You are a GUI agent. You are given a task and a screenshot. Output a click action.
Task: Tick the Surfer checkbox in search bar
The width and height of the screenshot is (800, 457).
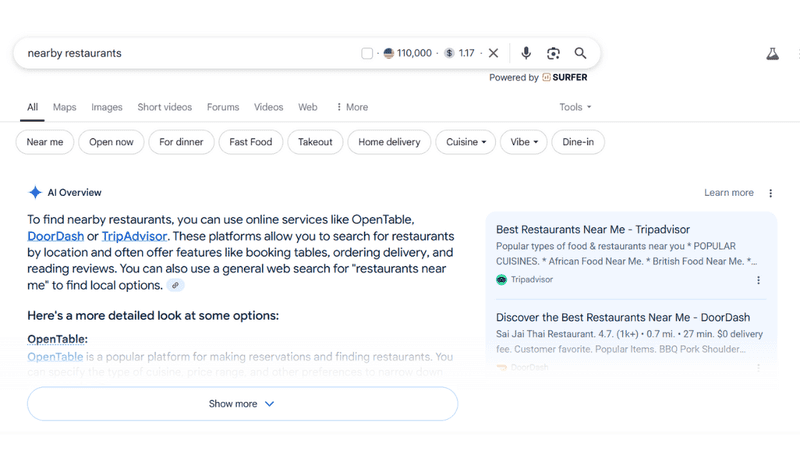pyautogui.click(x=367, y=53)
